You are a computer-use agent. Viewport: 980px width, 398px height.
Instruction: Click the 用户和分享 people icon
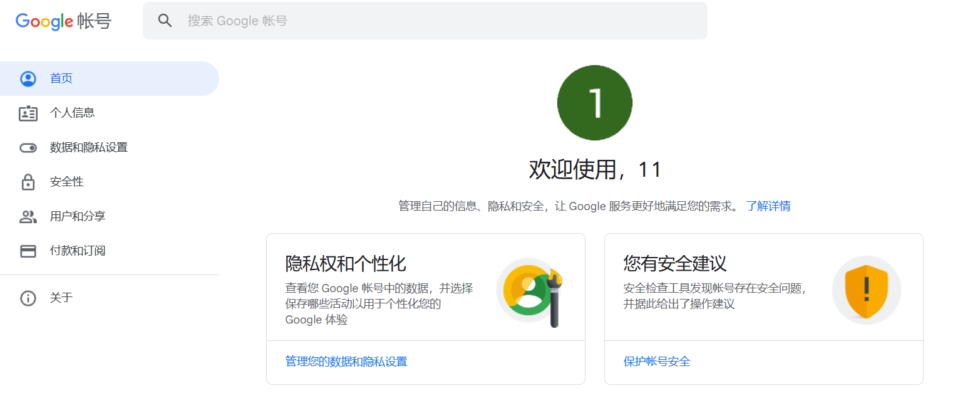click(28, 217)
